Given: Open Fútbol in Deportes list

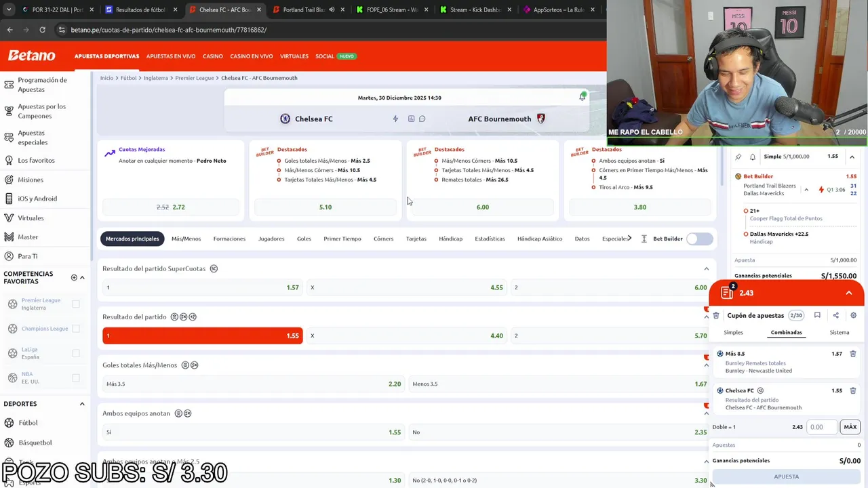Looking at the screenshot, I should coord(28,423).
